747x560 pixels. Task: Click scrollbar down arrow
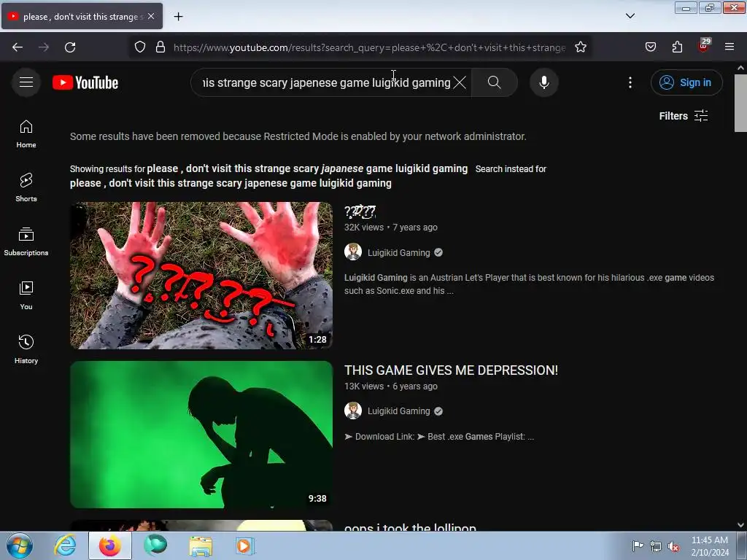tap(740, 525)
